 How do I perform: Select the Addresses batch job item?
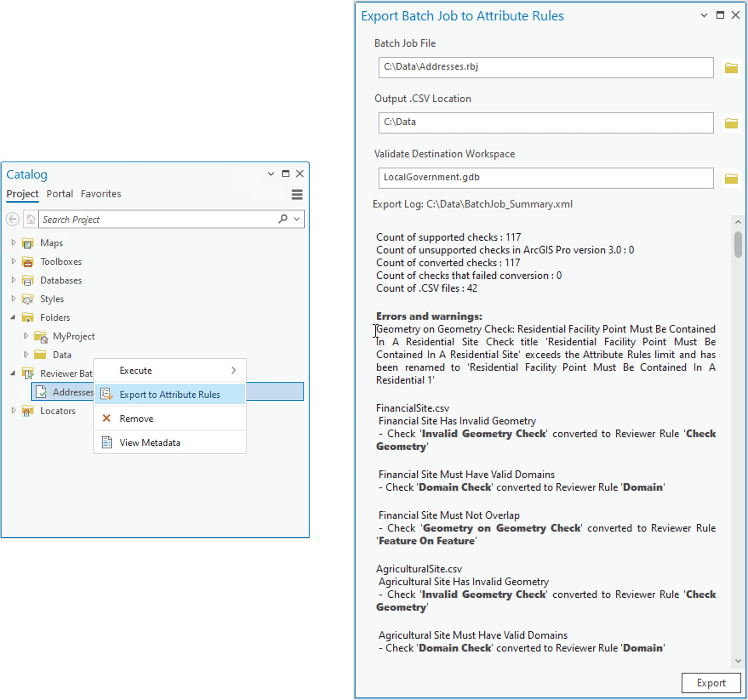click(x=167, y=391)
